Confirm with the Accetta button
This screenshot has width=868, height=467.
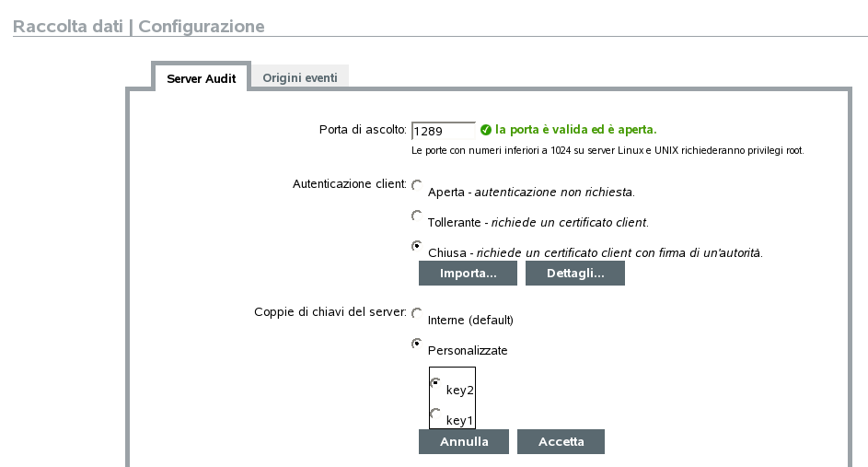561,442
